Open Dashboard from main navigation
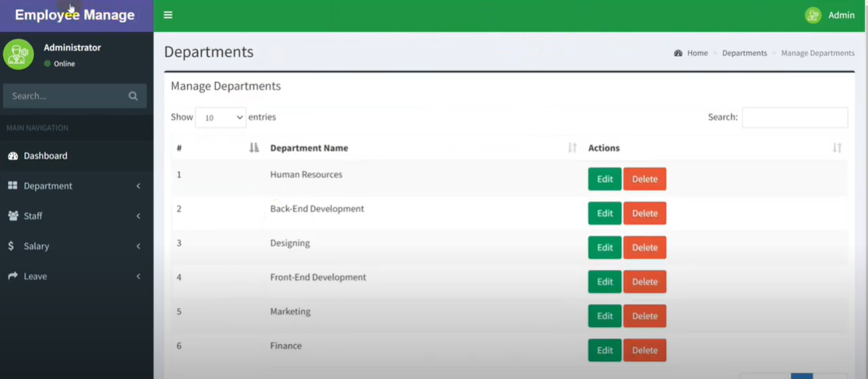 tap(45, 156)
